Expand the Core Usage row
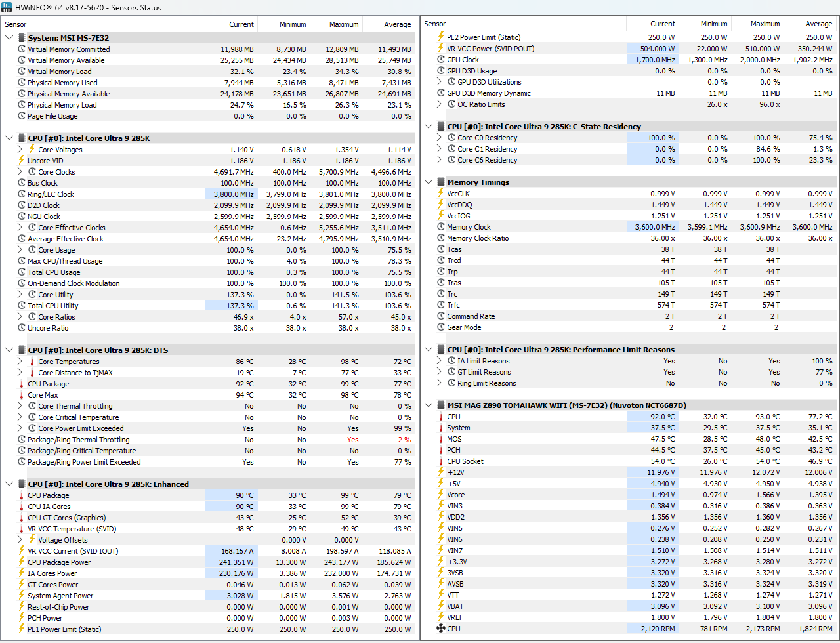This screenshot has width=840, height=643. pyautogui.click(x=20, y=250)
